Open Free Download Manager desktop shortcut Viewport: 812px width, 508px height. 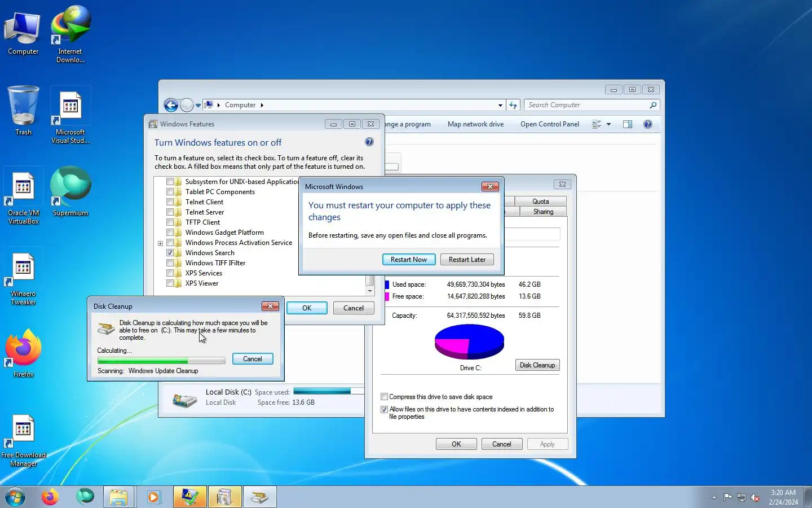click(23, 440)
